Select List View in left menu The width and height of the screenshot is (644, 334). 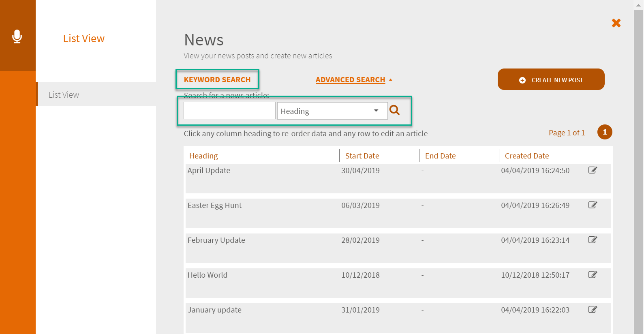pyautogui.click(x=96, y=94)
